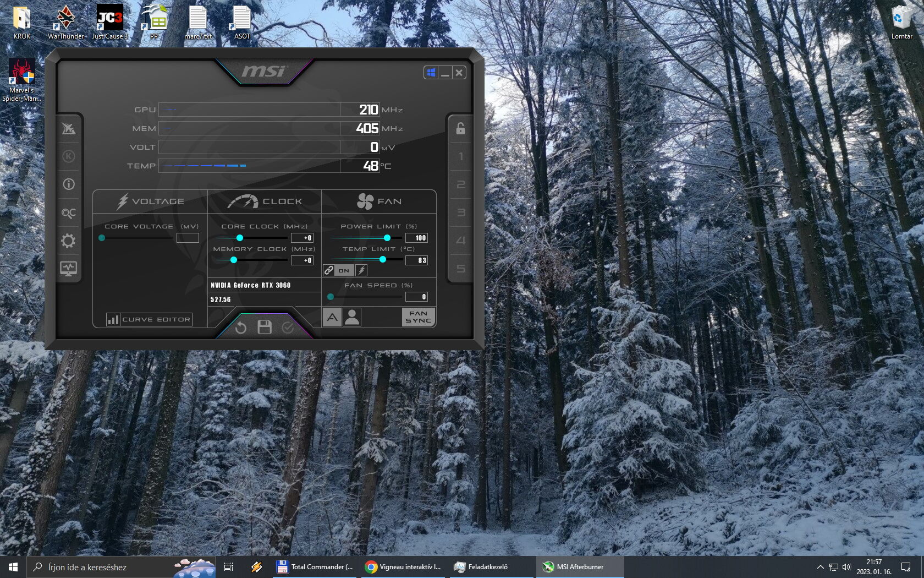Click the Windows startup icon in Afterburner
924x578 pixels.
tap(431, 73)
